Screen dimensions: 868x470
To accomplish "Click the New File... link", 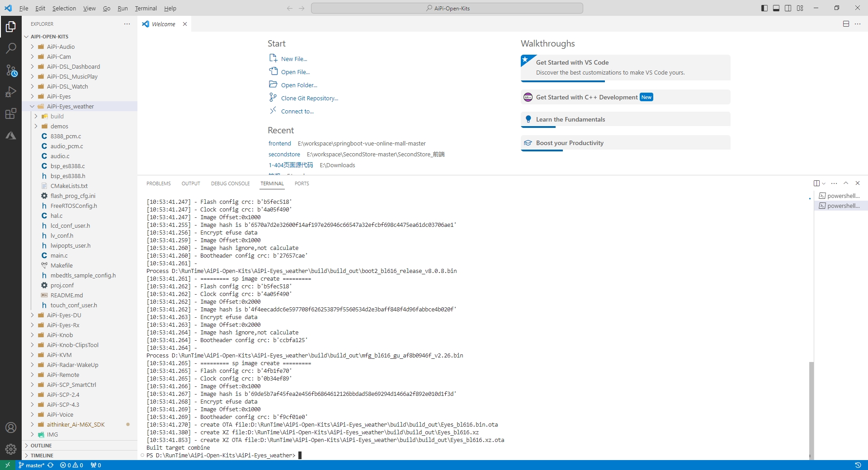I will click(294, 59).
